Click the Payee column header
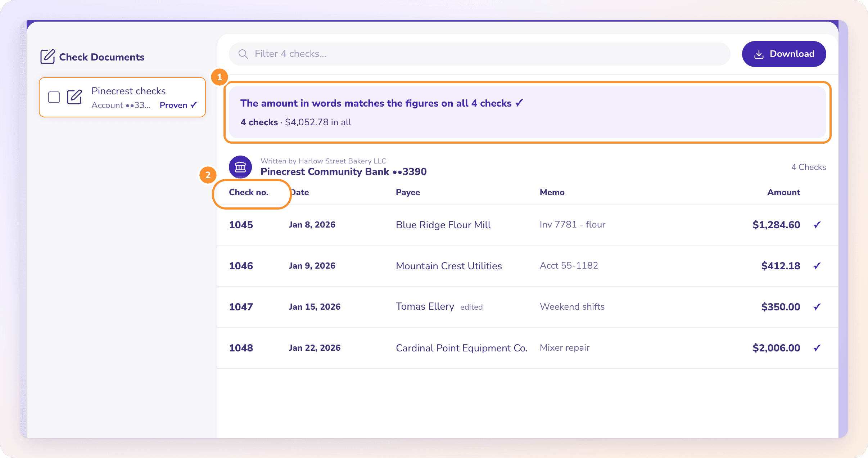 pyautogui.click(x=408, y=192)
